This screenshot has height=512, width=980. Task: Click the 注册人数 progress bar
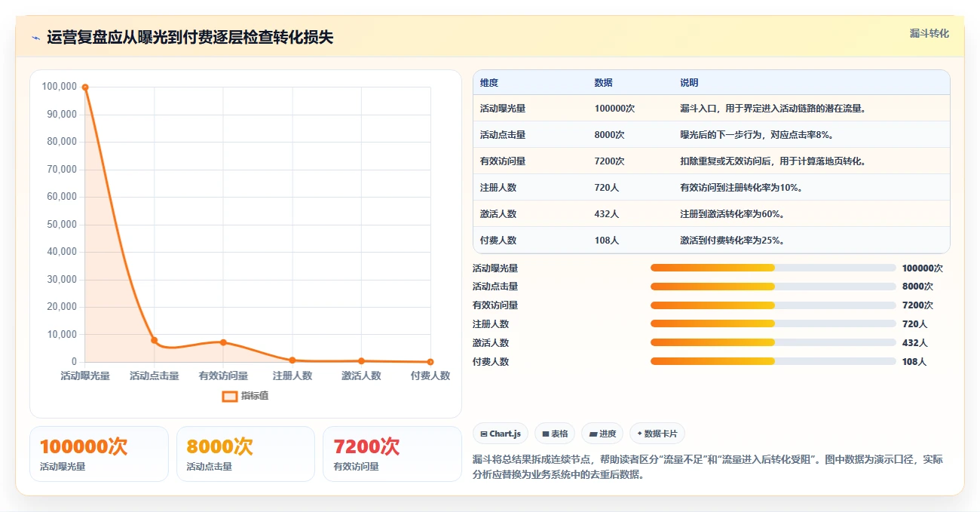tap(773, 323)
